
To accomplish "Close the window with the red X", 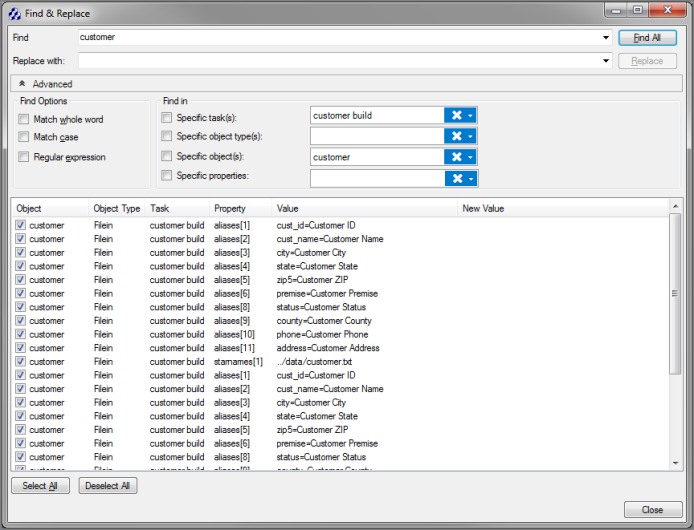I will (668, 10).
